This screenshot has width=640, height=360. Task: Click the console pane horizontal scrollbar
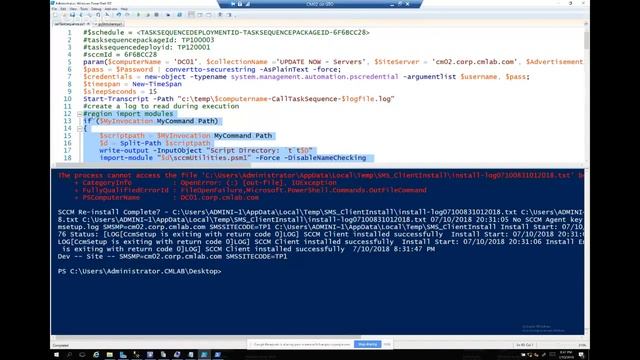click(x=318, y=337)
